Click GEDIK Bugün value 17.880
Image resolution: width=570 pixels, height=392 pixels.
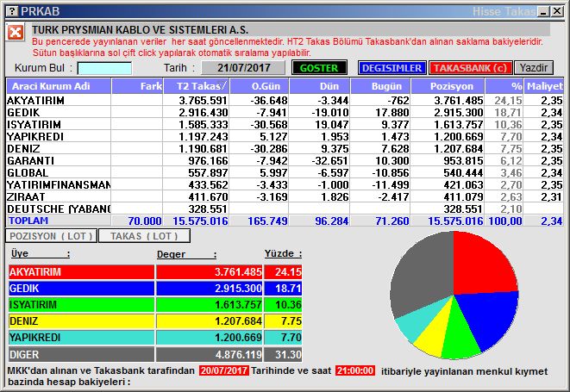391,112
